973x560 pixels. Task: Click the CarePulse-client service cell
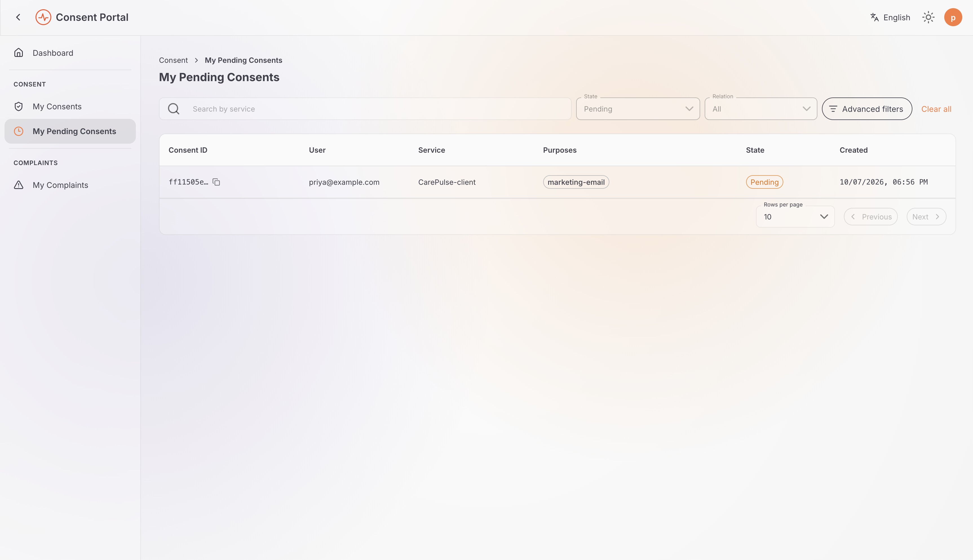coord(447,182)
